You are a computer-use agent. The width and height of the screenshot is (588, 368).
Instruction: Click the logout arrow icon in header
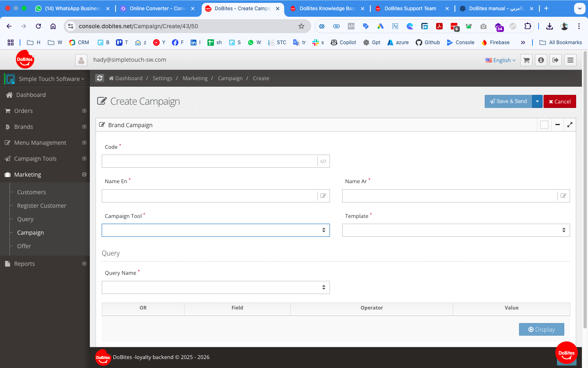tap(556, 60)
